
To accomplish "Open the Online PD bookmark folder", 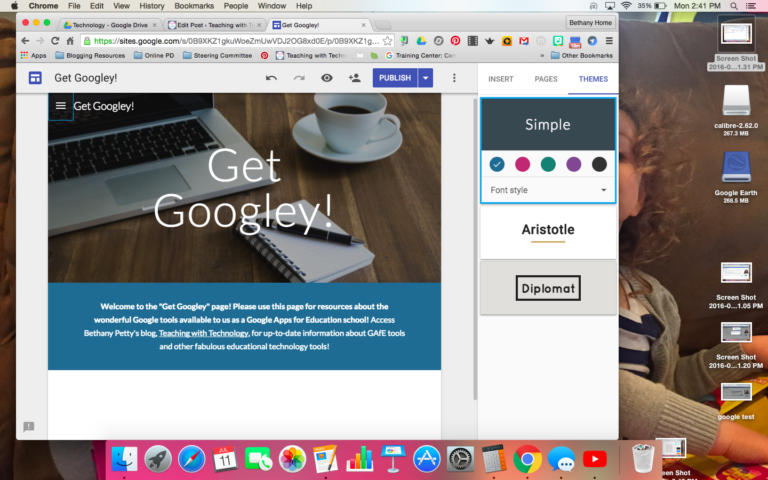I will pos(154,55).
